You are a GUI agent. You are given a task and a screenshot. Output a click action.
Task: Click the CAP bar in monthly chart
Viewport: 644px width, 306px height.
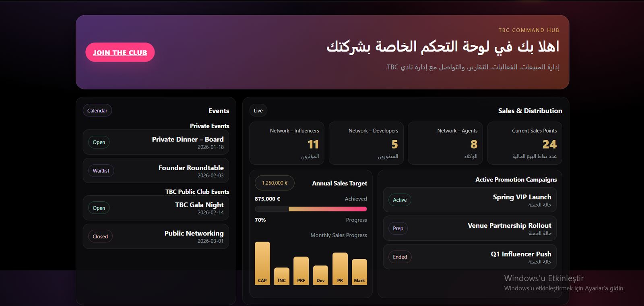tap(262, 263)
